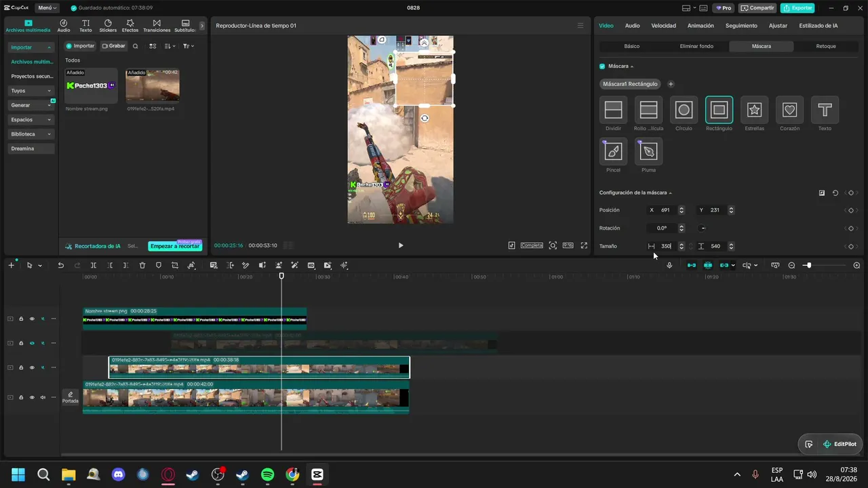The height and width of the screenshot is (488, 868).
Task: Search media with the magnifier icon
Action: tap(136, 46)
